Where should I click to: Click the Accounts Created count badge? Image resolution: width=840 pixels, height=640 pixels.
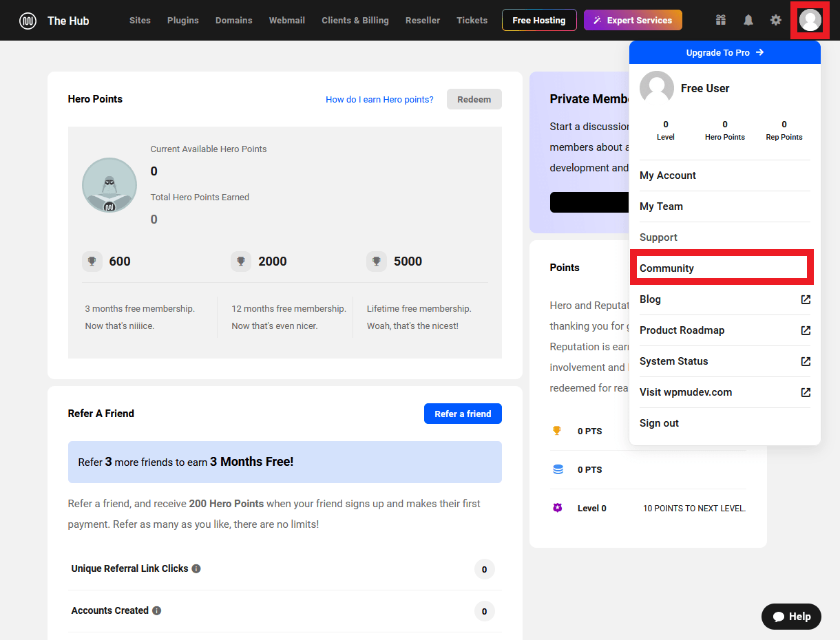pyautogui.click(x=484, y=611)
